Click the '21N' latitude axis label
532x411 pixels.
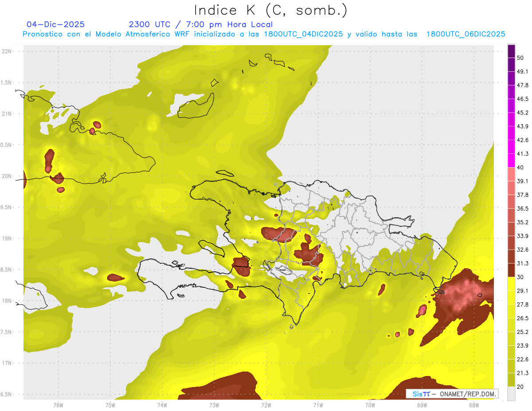[7, 114]
